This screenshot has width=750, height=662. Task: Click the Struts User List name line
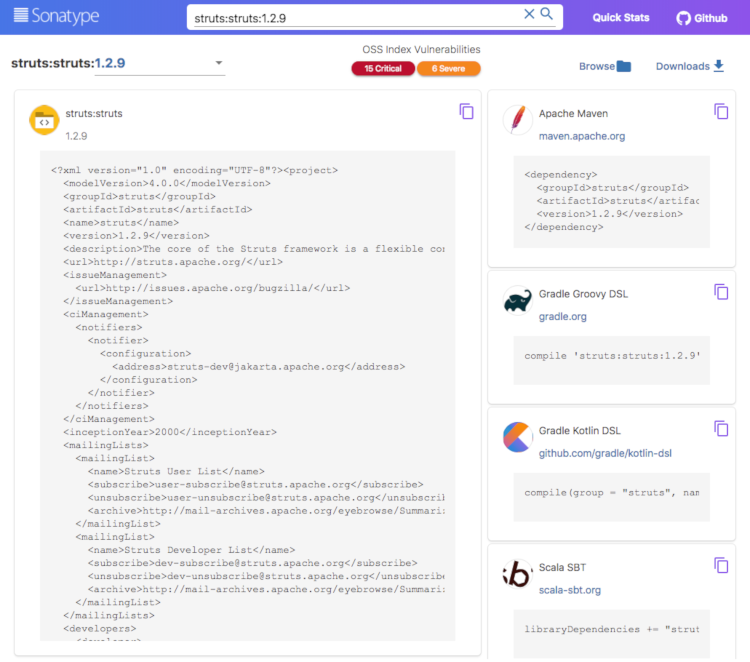tap(176, 472)
